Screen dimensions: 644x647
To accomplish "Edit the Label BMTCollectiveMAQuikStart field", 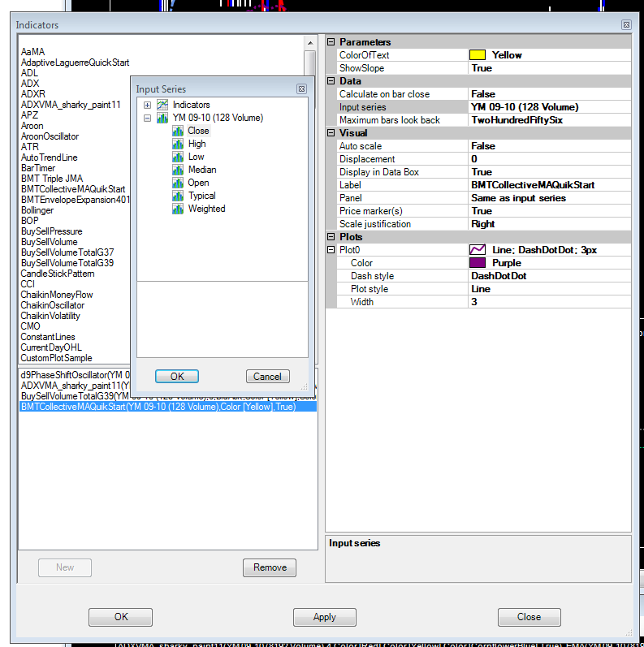I will click(550, 185).
